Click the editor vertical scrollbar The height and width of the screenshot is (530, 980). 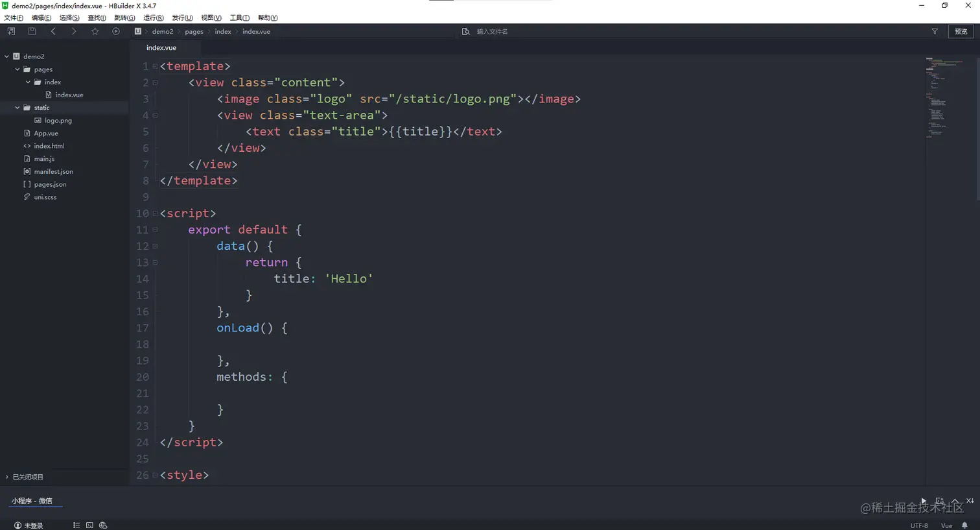977,130
